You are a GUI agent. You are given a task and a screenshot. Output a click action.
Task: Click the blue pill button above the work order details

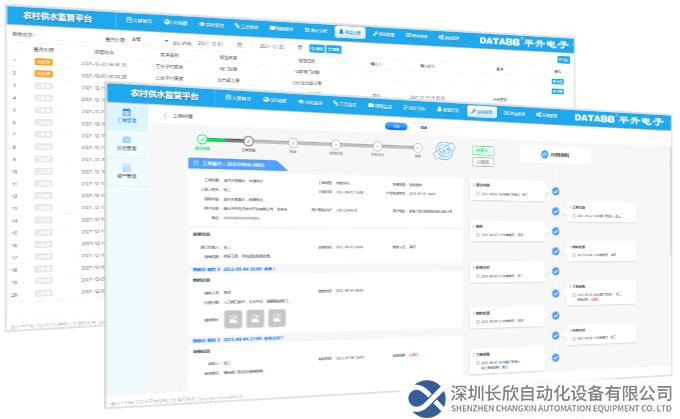pyautogui.click(x=393, y=127)
